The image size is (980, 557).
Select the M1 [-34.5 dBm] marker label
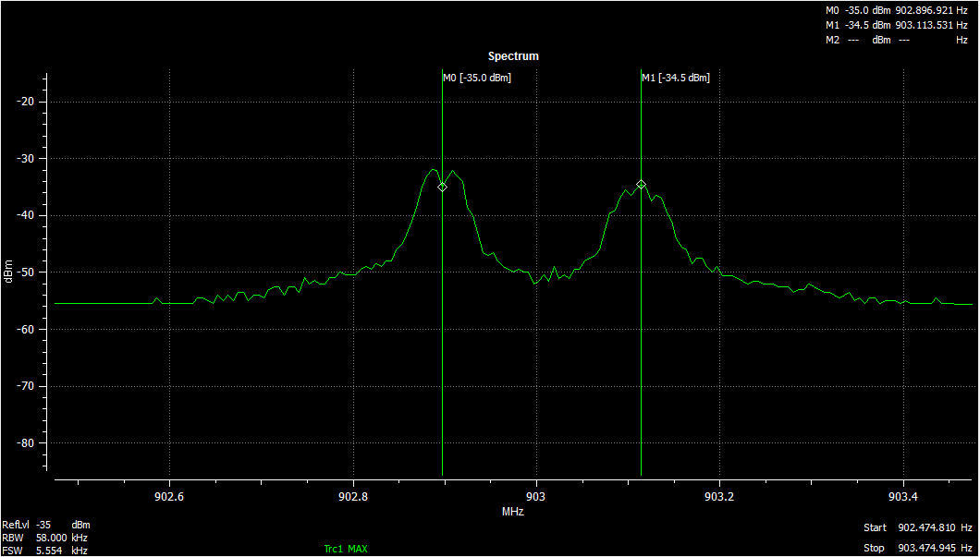point(676,79)
